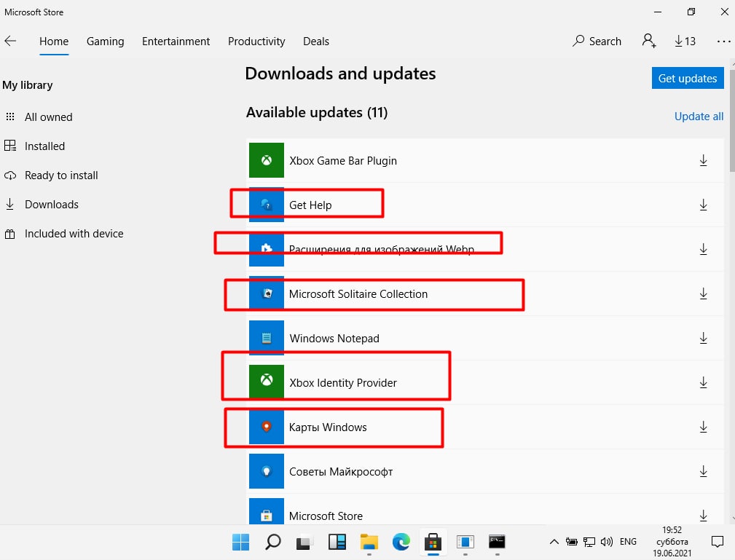The width and height of the screenshot is (735, 560).
Task: Open Widgets on the taskbar
Action: tap(337, 543)
